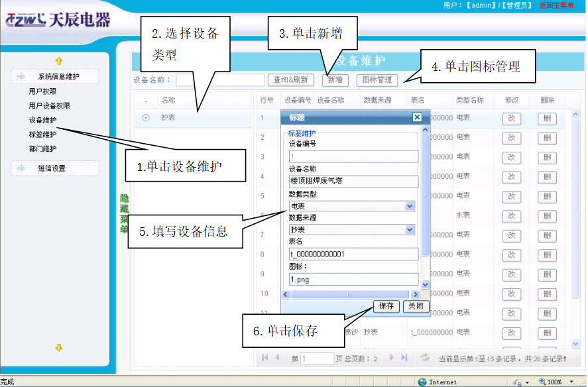Click the Internet zone globe icon
The height and width of the screenshot is (387, 588).
422,382
